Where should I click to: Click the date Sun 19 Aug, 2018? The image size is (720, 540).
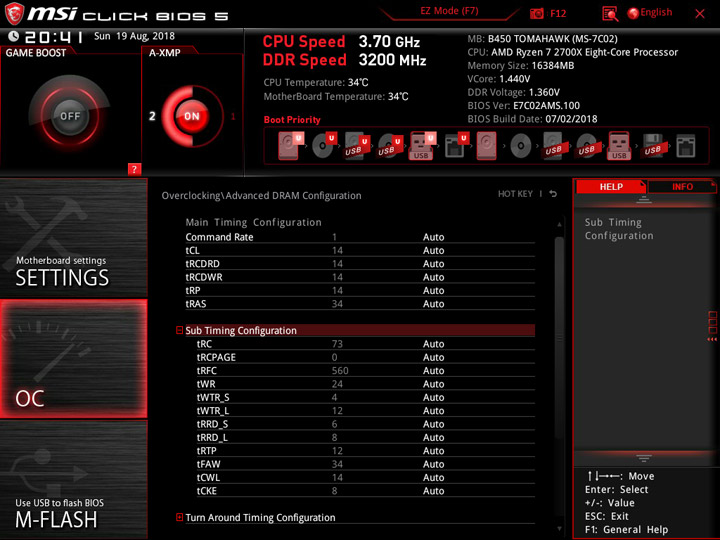click(x=135, y=36)
